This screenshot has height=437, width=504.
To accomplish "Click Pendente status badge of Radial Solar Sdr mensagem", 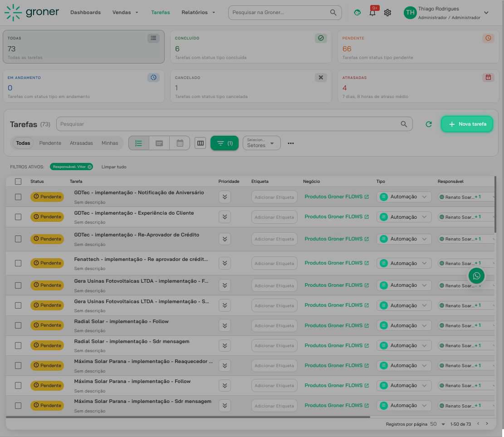I will 47,345.
